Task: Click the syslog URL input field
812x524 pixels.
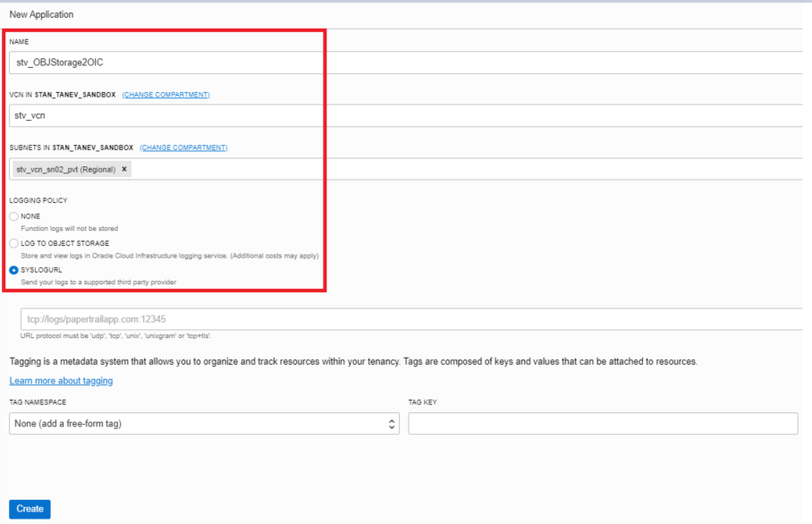Action: coord(411,318)
